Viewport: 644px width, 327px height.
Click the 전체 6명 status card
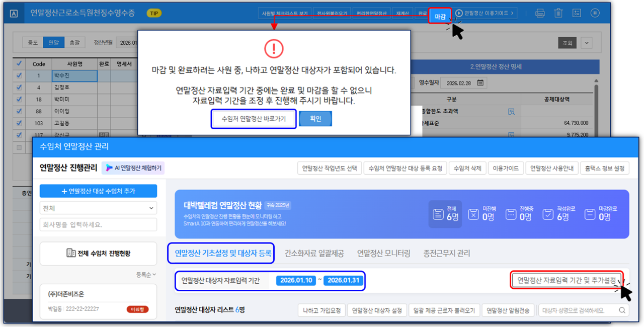point(445,213)
